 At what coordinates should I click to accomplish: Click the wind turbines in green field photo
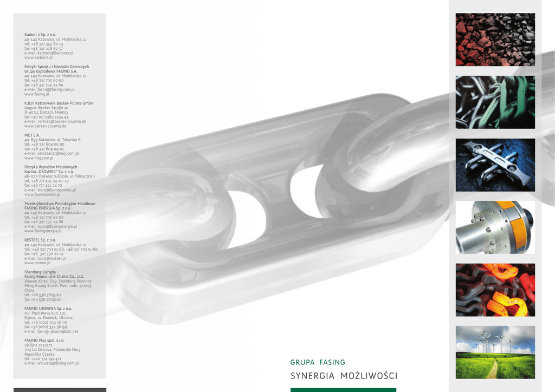(495, 352)
